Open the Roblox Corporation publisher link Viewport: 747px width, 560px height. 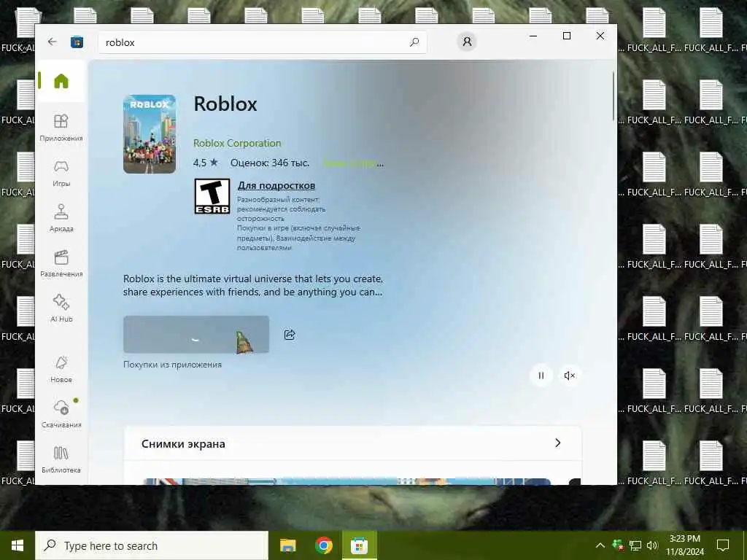[x=237, y=143]
